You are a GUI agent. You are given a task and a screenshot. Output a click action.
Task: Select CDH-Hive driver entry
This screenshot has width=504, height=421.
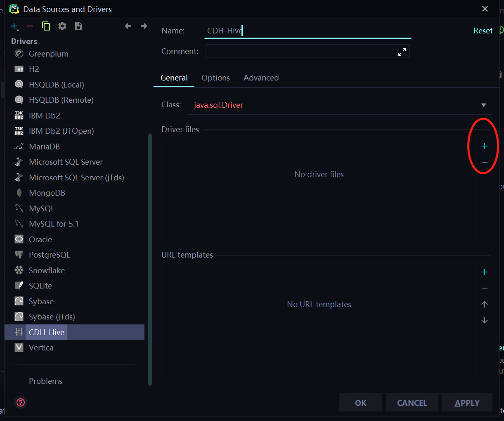74,332
